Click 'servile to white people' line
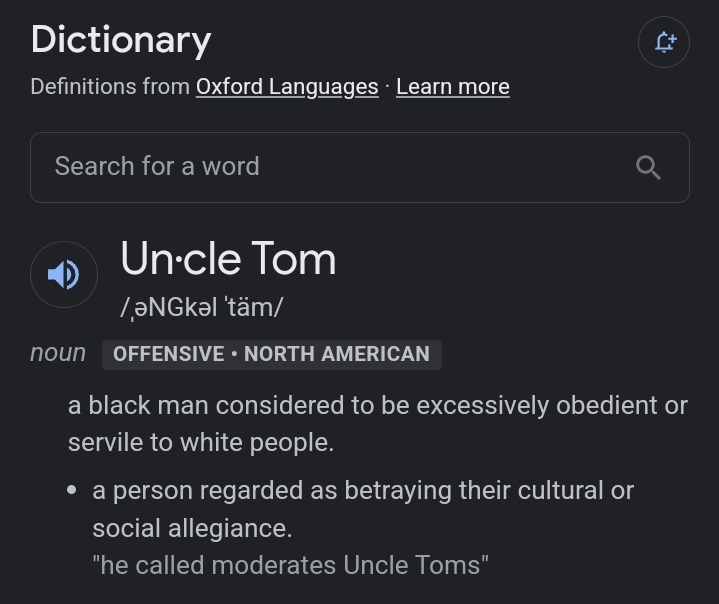Image resolution: width=719 pixels, height=604 pixels. (x=201, y=443)
